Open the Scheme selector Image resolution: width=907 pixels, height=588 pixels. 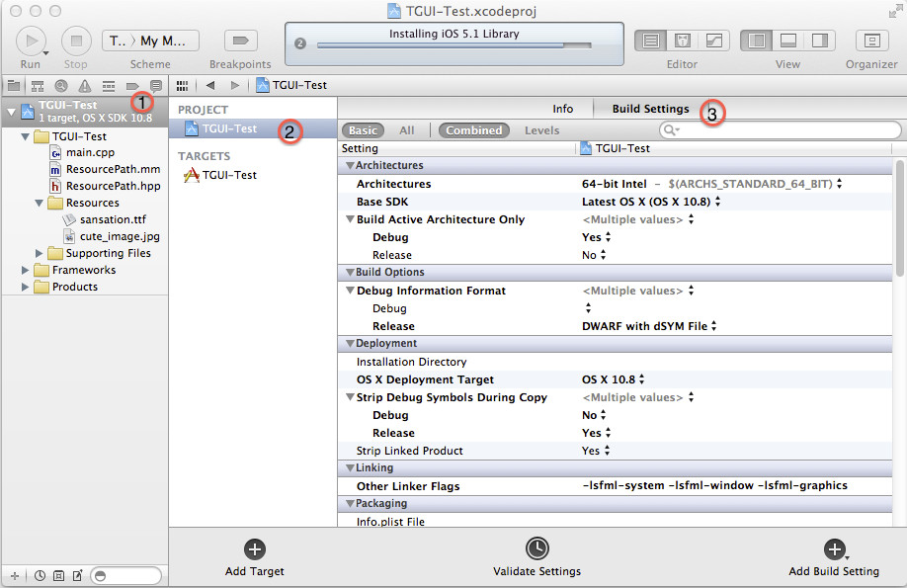point(151,41)
